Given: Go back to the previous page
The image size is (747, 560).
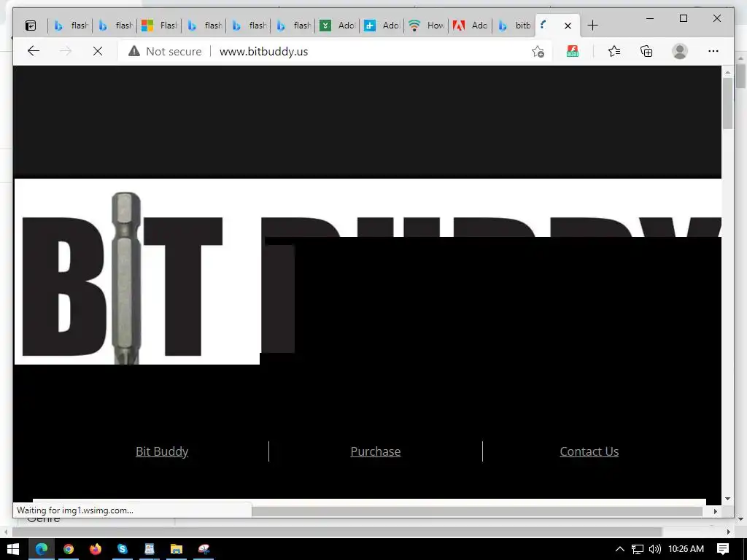Looking at the screenshot, I should (34, 51).
